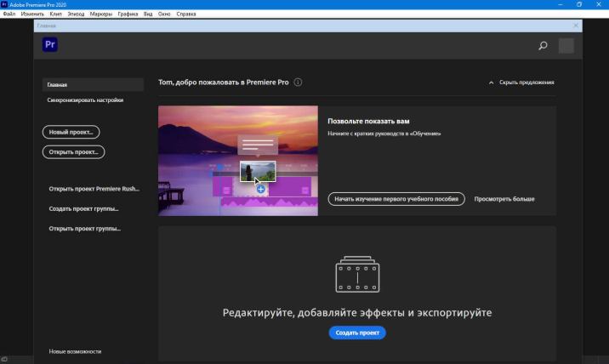Open the Маркеры menu
The image size is (609, 364).
coord(100,14)
